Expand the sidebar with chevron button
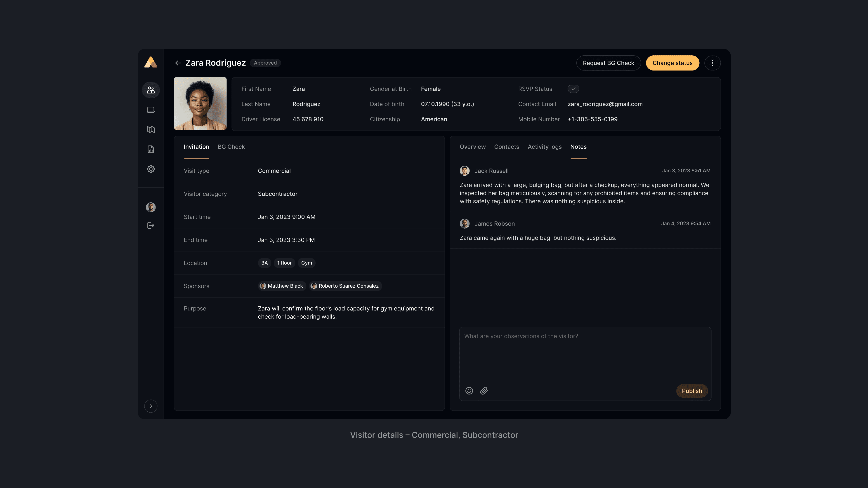 pyautogui.click(x=151, y=406)
